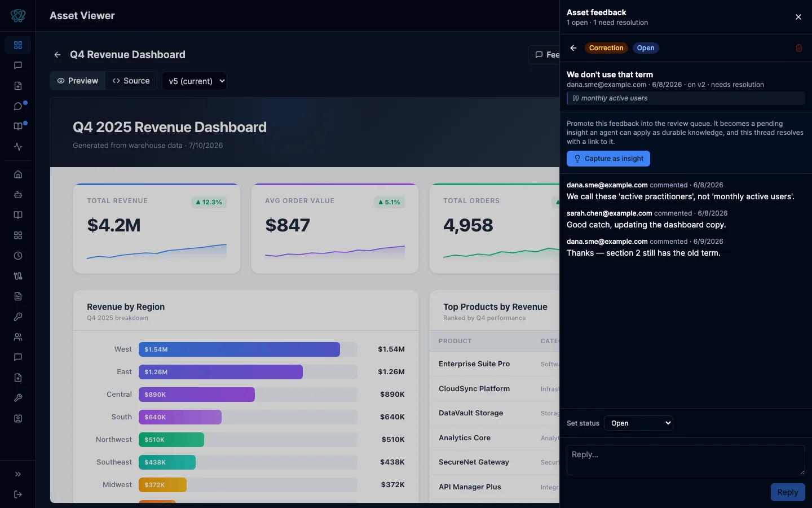Open the book icon with blue notification dot
This screenshot has height=508, width=812.
tap(18, 126)
